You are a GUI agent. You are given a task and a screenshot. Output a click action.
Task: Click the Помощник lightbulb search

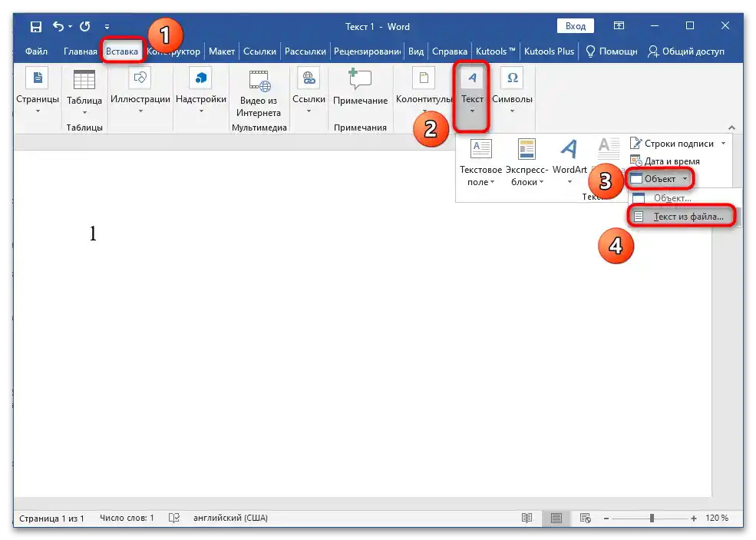(612, 51)
